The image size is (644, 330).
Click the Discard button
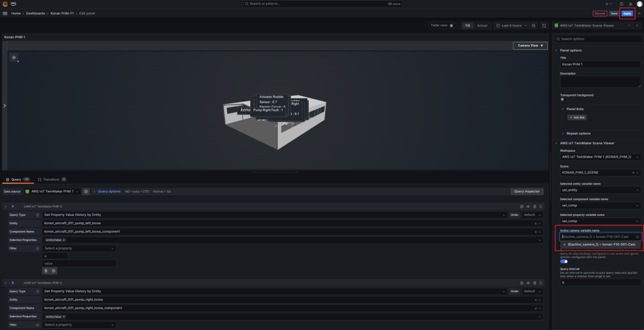[599, 14]
